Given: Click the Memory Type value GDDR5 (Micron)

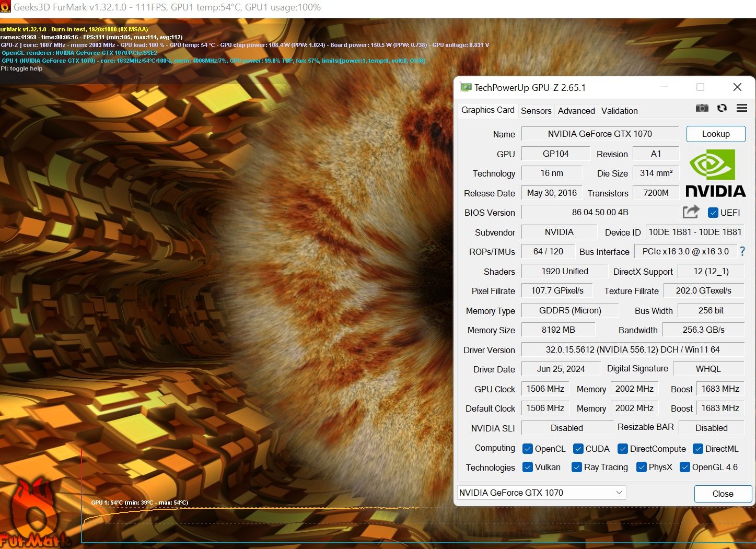Looking at the screenshot, I should click(570, 310).
